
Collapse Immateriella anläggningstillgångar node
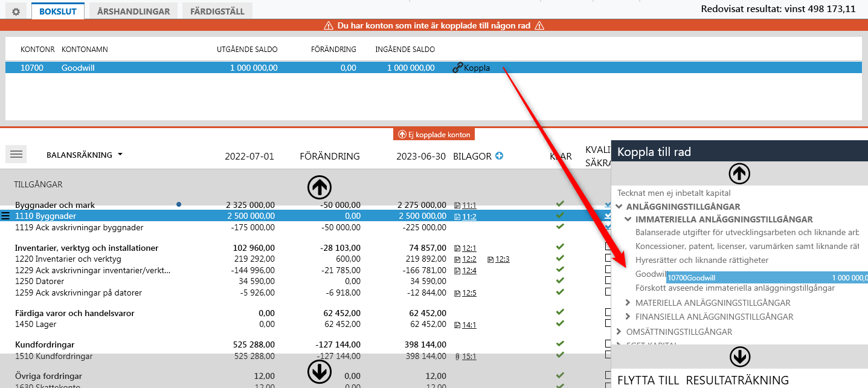tap(629, 219)
